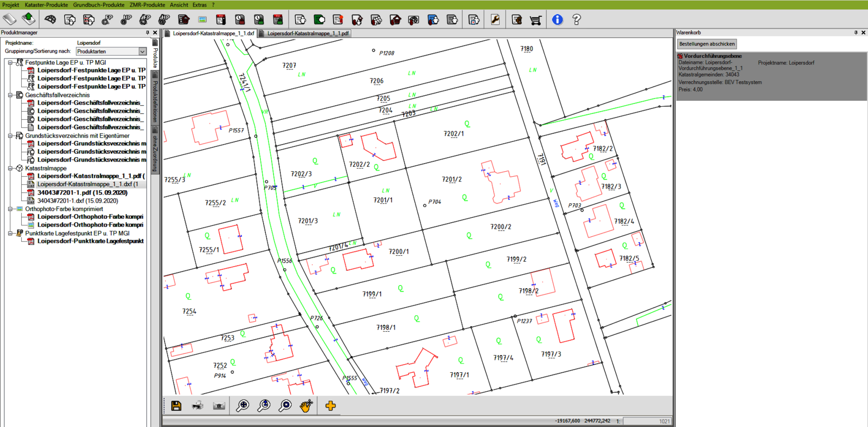The image size is (868, 427).
Task: Toggle the Produktmanager panel pin
Action: tap(148, 33)
